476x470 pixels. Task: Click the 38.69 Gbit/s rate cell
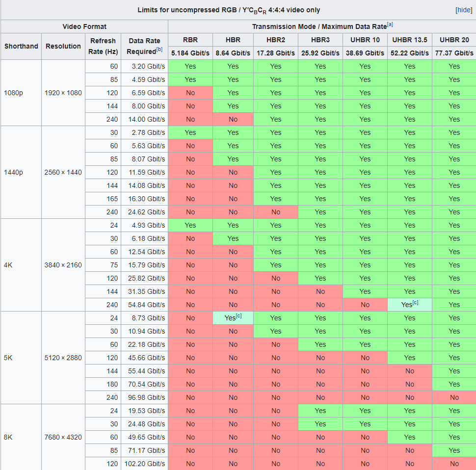pos(365,53)
